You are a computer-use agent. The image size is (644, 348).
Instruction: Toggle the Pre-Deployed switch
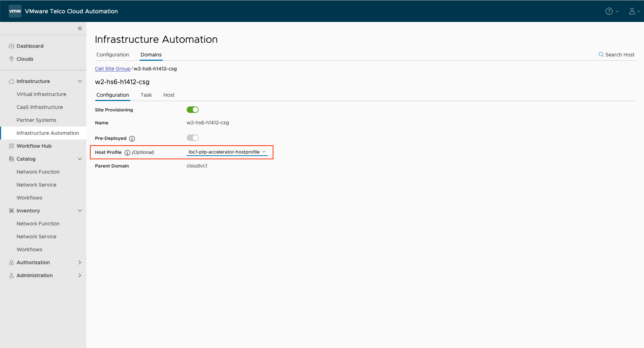tap(192, 138)
